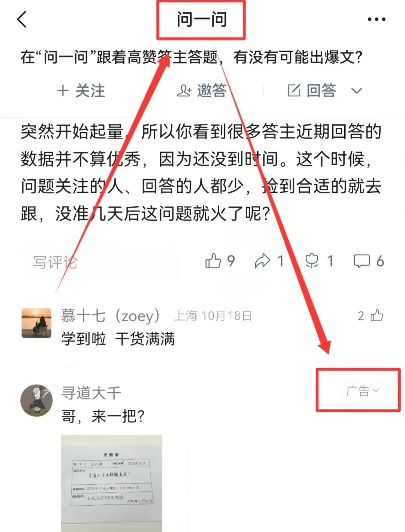Tap the 问一问 title tab
Screen dimensions: 405x532
[202, 20]
